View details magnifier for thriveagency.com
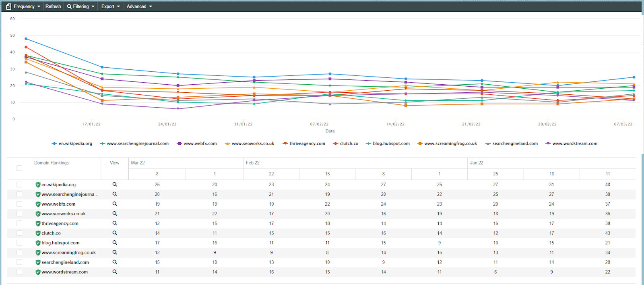This screenshot has width=644, height=285. coord(115,223)
